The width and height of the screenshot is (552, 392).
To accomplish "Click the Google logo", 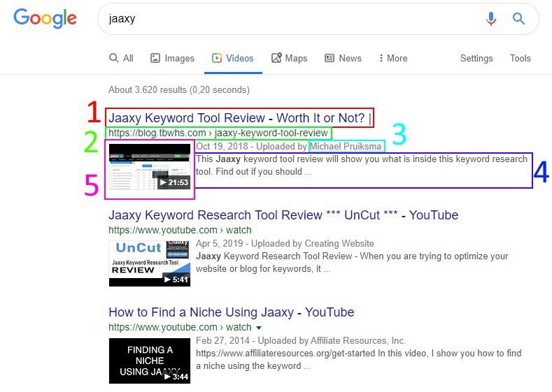I will pyautogui.click(x=45, y=18).
